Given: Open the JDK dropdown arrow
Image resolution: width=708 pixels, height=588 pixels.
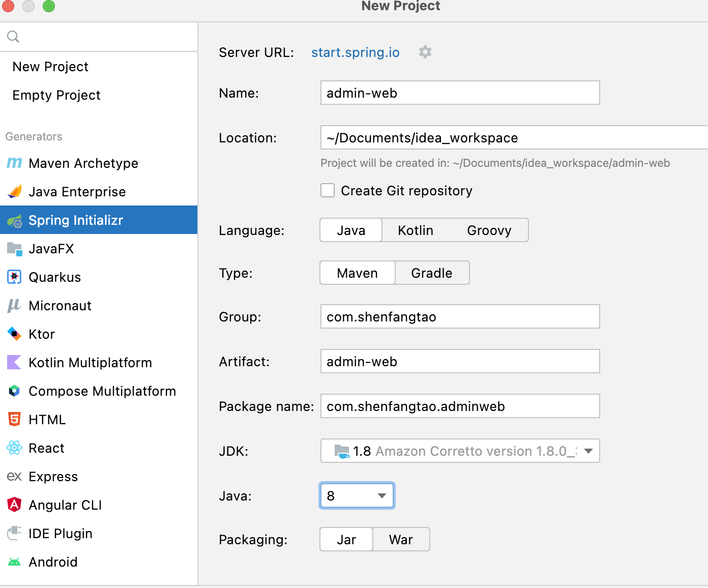Looking at the screenshot, I should click(588, 451).
